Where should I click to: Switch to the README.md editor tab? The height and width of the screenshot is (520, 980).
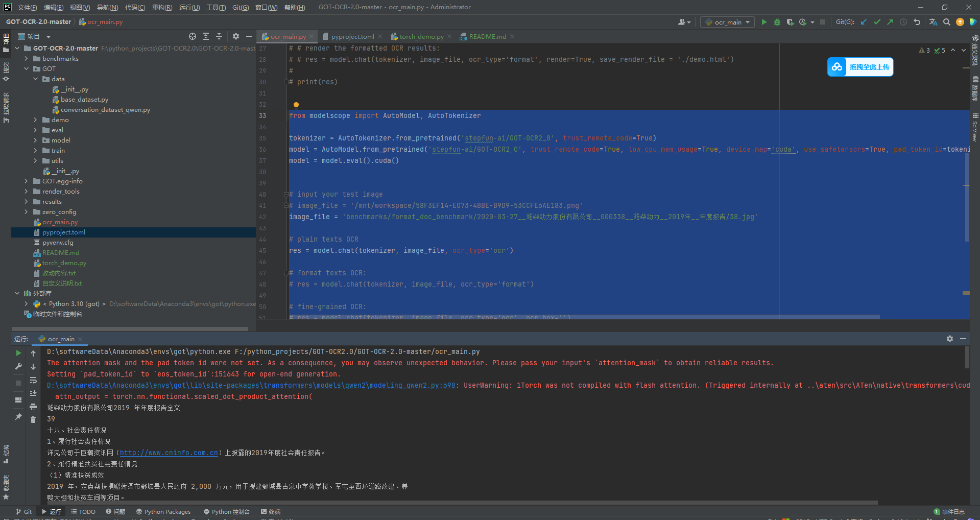[487, 36]
